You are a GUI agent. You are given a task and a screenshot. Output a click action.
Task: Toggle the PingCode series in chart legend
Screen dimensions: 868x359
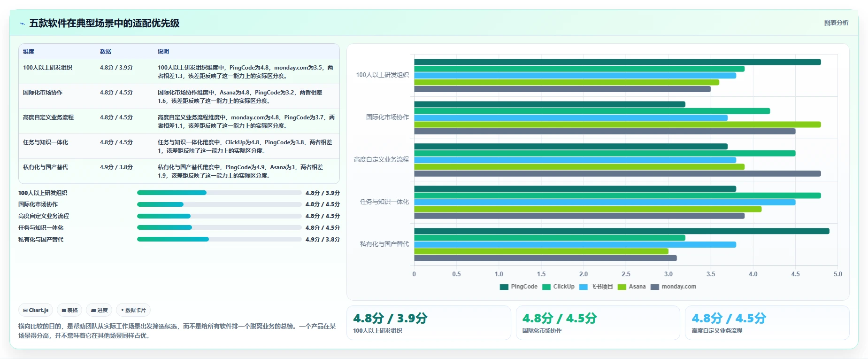point(518,287)
